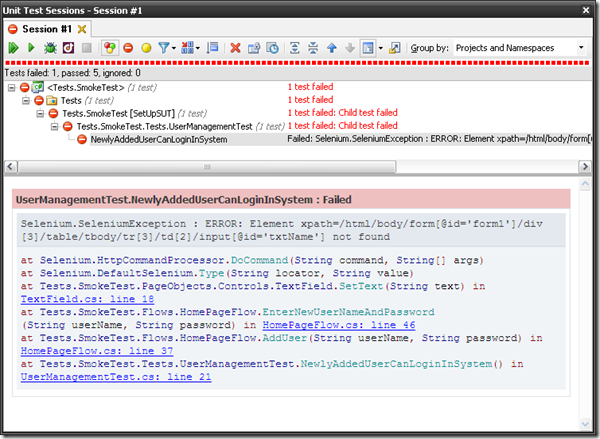Open dropdown arrow next to funnel filter
The width and height of the screenshot is (600, 439).
click(x=174, y=48)
